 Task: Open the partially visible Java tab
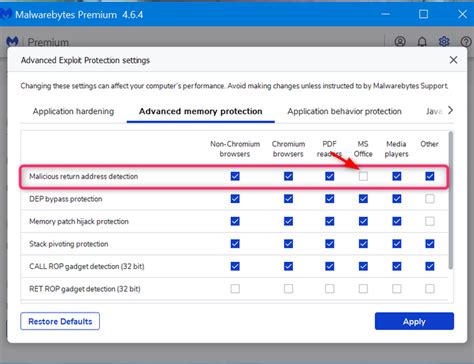tap(434, 111)
